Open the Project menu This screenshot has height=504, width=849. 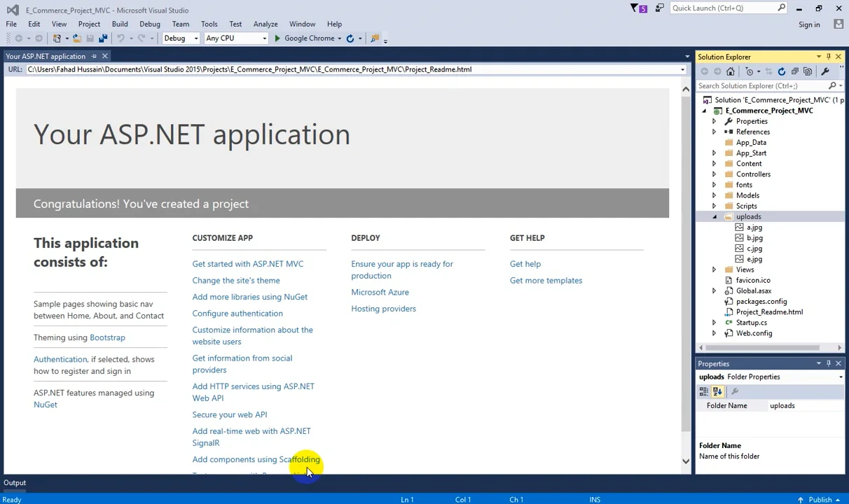coord(89,24)
